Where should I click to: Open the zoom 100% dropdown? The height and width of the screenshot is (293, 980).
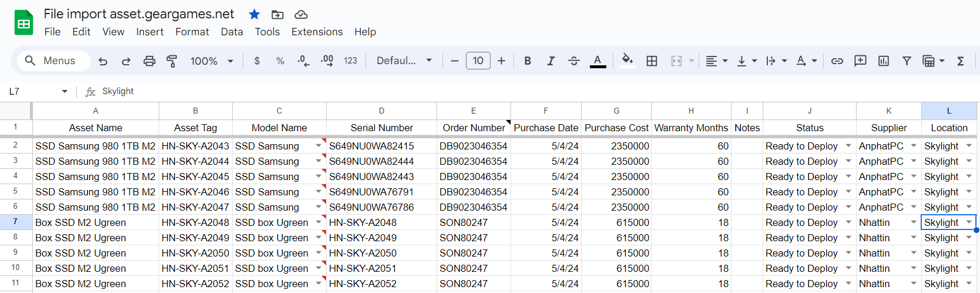[x=212, y=61]
